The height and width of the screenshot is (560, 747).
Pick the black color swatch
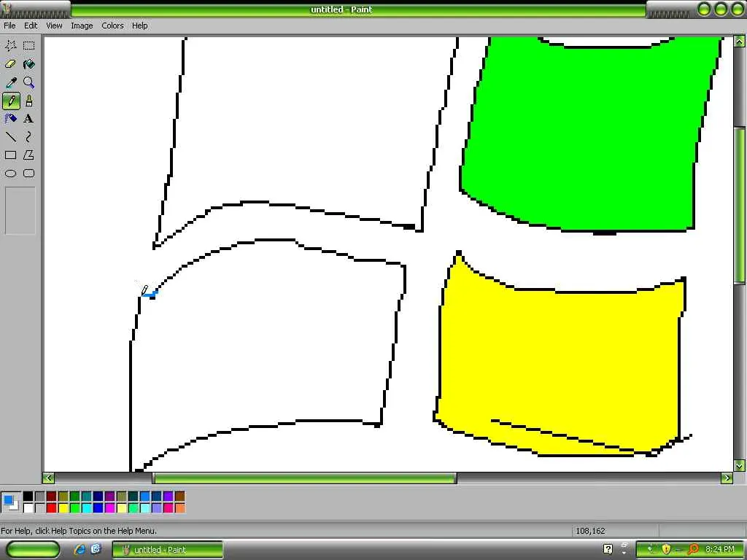click(x=28, y=497)
